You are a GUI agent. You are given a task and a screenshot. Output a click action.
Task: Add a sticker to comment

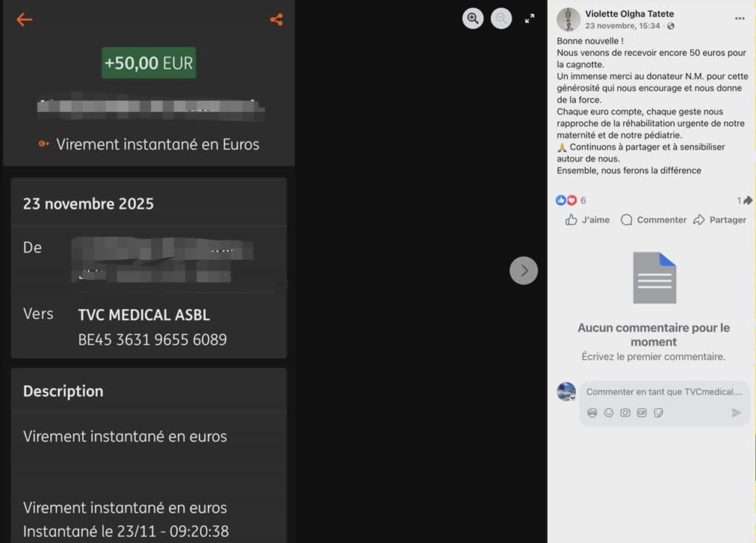point(658,413)
